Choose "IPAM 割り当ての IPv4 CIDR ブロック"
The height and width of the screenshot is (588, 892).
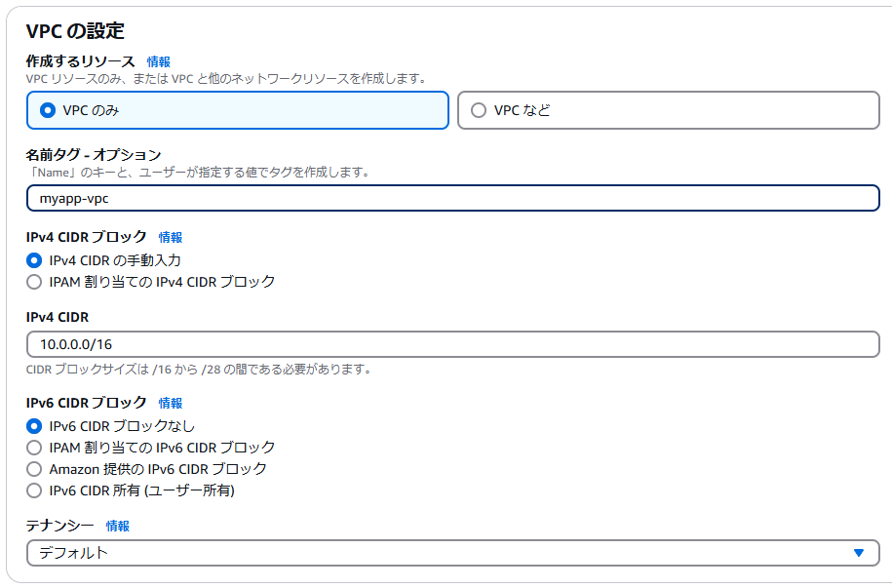tap(35, 280)
